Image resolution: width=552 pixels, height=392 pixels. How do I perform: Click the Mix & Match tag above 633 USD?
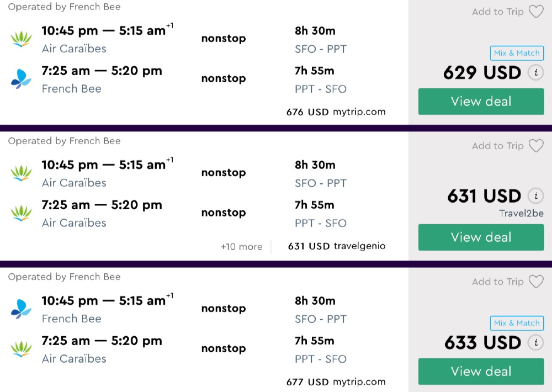coord(517,323)
